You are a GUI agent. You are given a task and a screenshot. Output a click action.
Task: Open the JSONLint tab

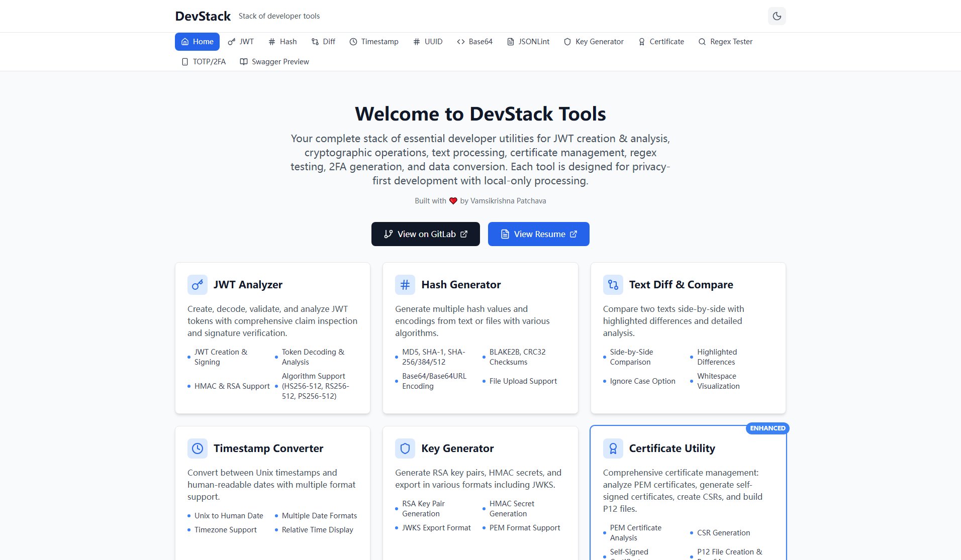tap(528, 42)
